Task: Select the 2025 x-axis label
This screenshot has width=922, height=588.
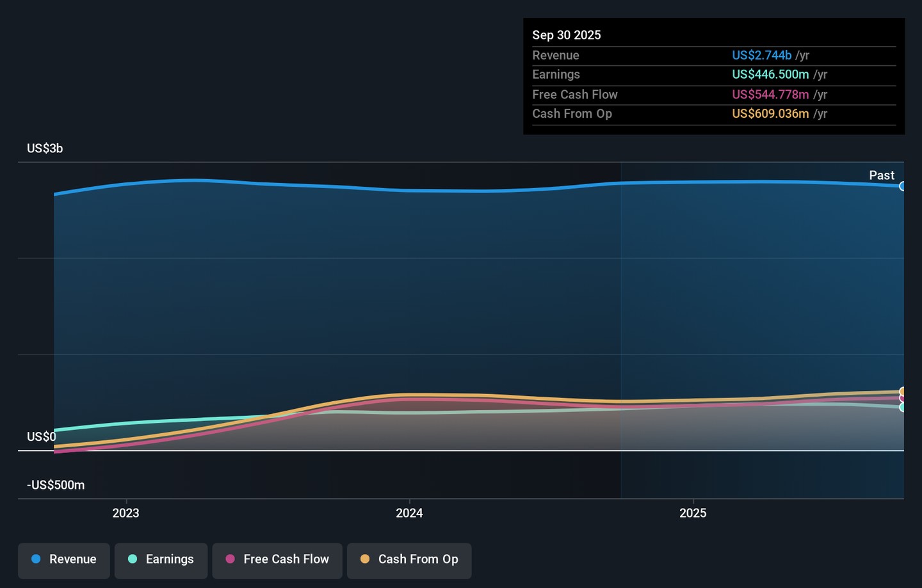Action: click(x=693, y=513)
